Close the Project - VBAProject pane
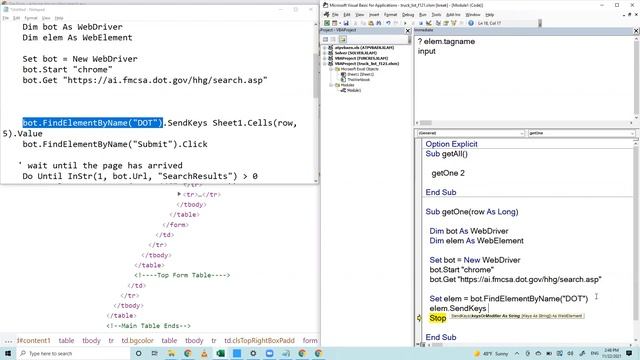640x360 pixels. pyautogui.click(x=407, y=31)
